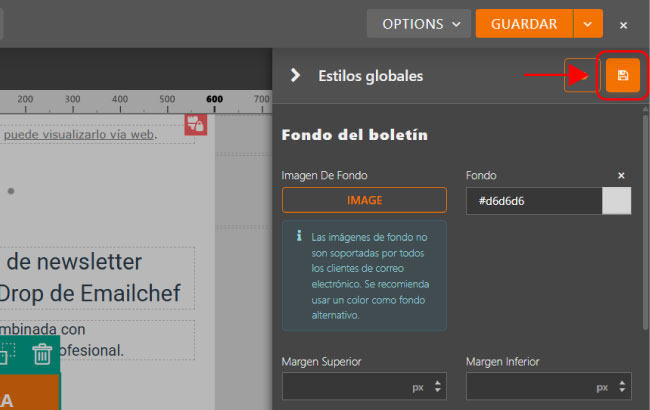Viewport: 650px width, 410px height.
Task: Delete the selected block with trash icon
Action: coord(42,353)
